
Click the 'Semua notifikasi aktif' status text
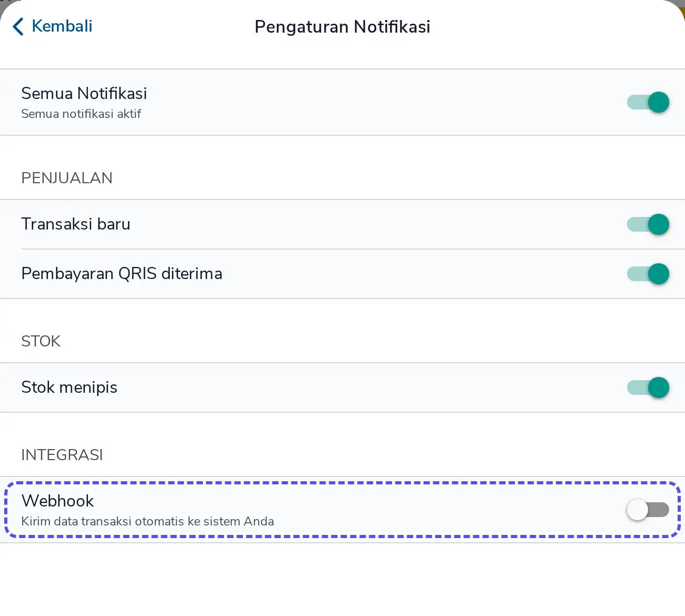(x=81, y=114)
